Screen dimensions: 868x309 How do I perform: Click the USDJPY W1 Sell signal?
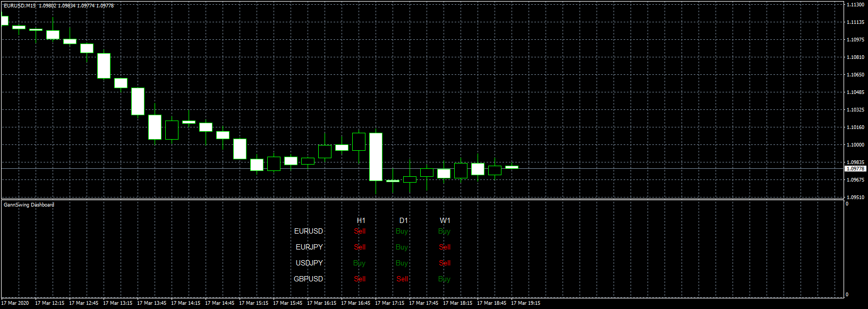pyautogui.click(x=445, y=263)
